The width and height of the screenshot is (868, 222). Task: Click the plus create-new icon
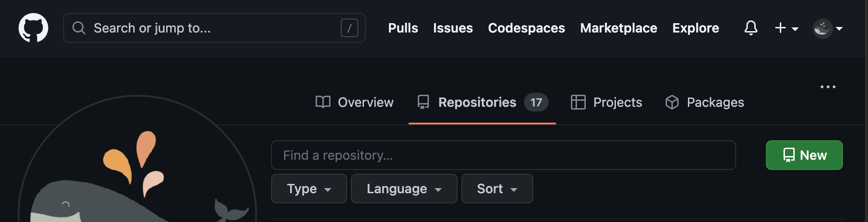coord(781,28)
